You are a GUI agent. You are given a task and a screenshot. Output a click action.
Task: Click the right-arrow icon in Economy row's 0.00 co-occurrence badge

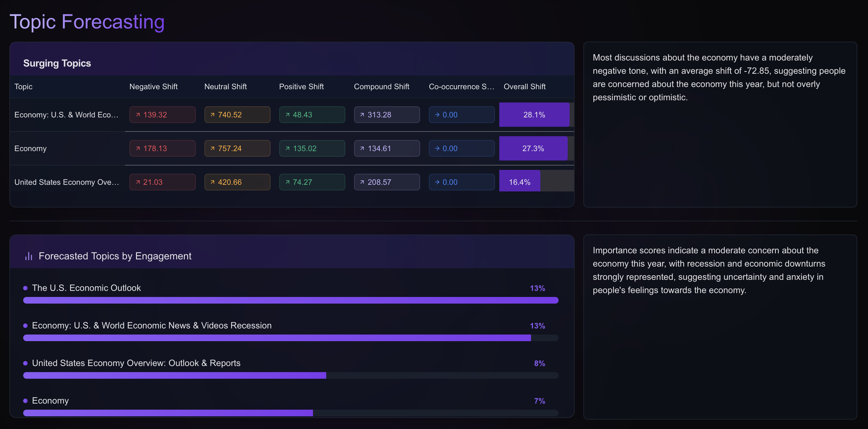coord(437,148)
